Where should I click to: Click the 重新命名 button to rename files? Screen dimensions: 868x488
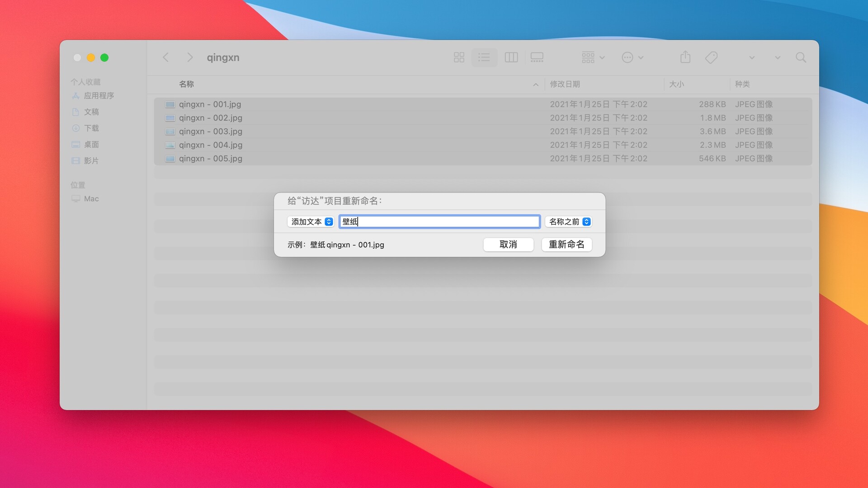coord(566,244)
